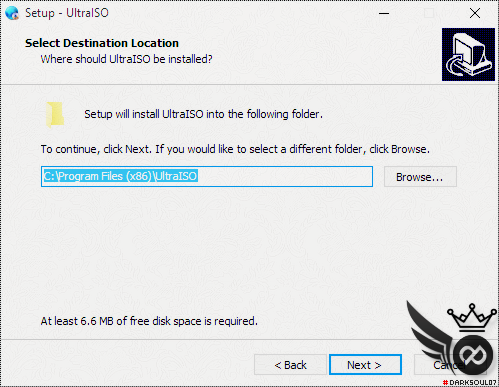Click the Cancel button
The height and width of the screenshot is (387, 499).
click(450, 365)
